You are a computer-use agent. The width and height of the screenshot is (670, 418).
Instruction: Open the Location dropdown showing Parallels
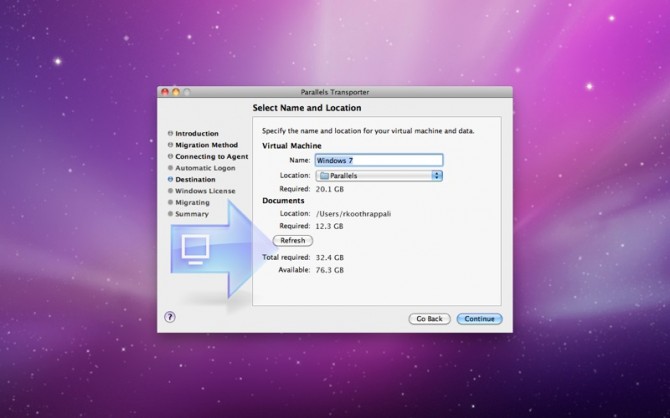[x=378, y=175]
